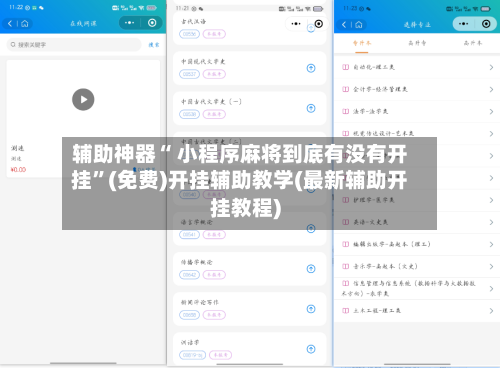The height and width of the screenshot is (368, 500).
Task: Tap the home icon in 选择专业 header
Action: pos(359,24)
